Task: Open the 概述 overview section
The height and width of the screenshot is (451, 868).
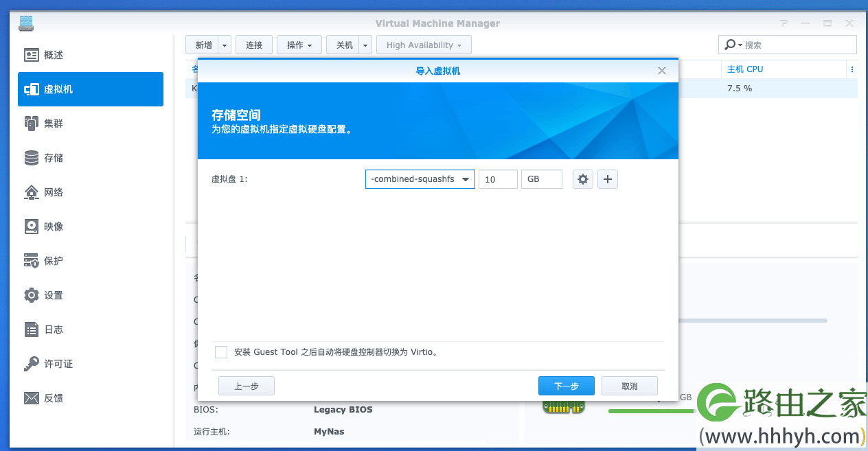Action: pos(91,55)
